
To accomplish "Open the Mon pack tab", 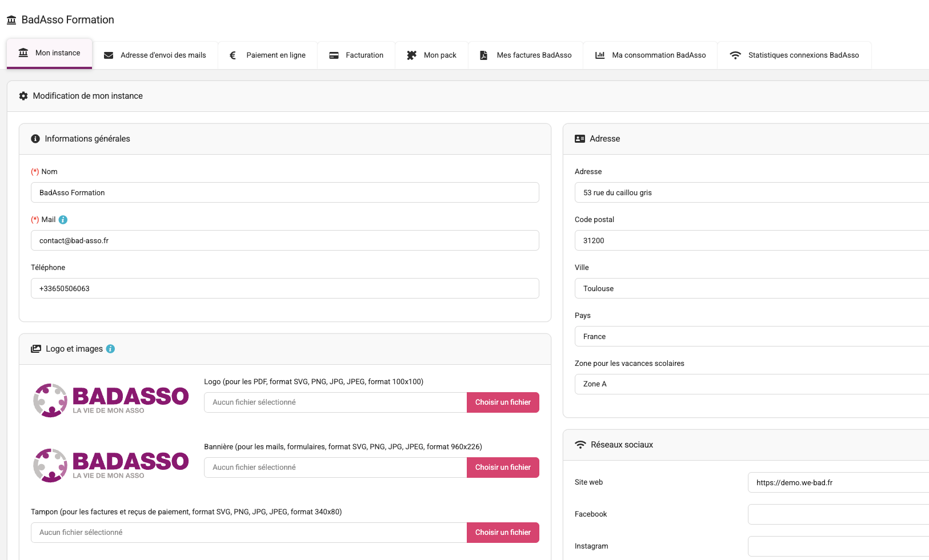I will click(x=431, y=55).
